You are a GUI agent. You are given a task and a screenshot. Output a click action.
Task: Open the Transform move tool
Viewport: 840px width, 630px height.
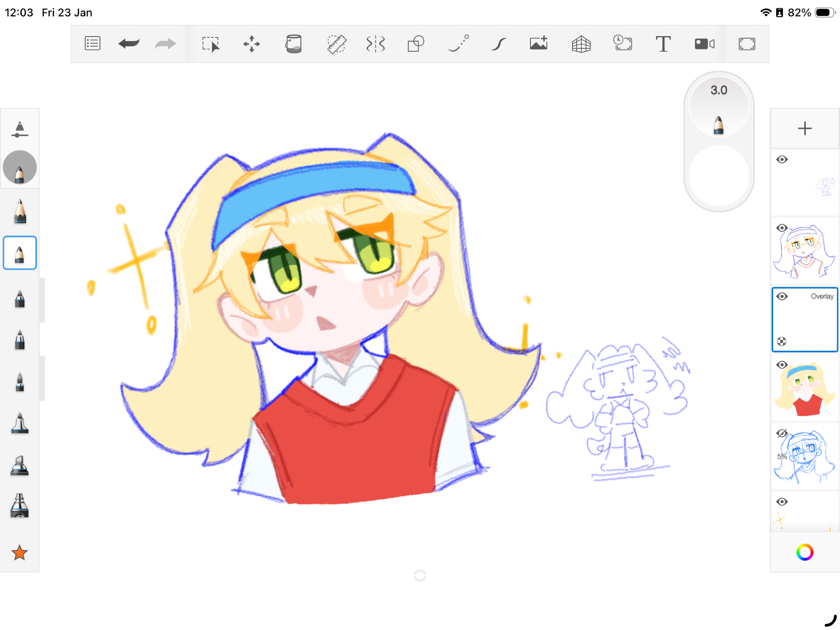252,44
